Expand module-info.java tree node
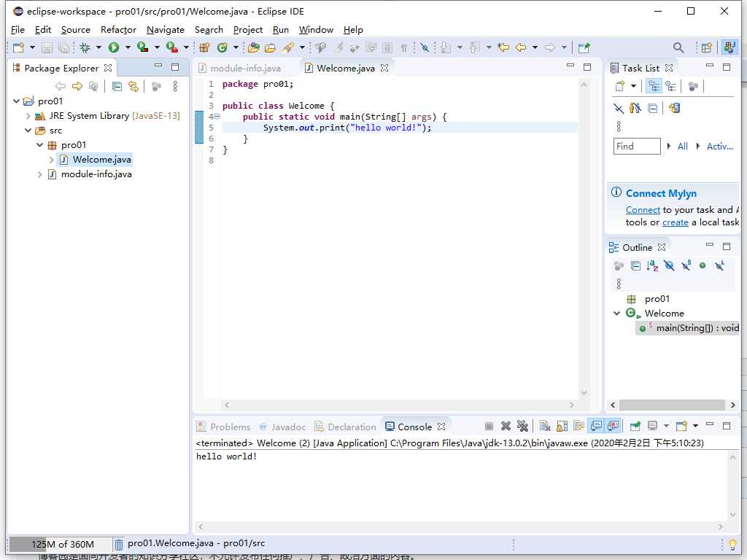The width and height of the screenshot is (747, 560). pos(39,175)
